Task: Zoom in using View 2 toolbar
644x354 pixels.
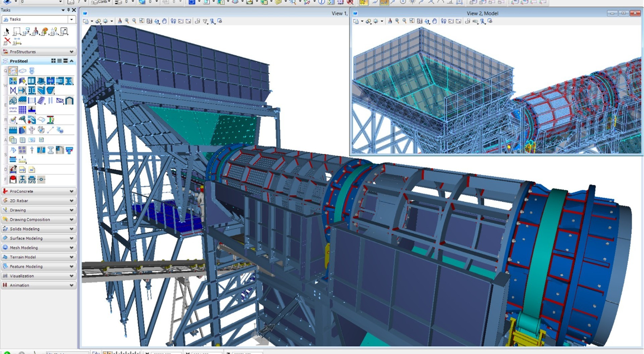Action: 397,21
